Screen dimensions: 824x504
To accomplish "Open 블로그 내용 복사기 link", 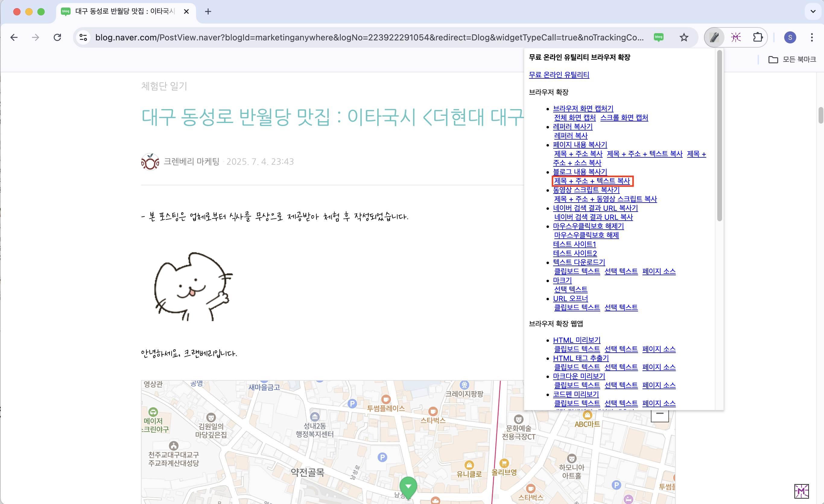I will (x=580, y=172).
